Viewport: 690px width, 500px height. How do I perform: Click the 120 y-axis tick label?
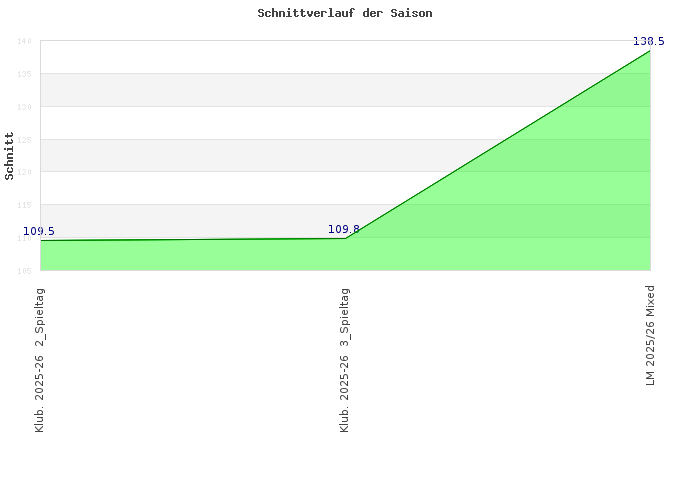tap(24, 172)
